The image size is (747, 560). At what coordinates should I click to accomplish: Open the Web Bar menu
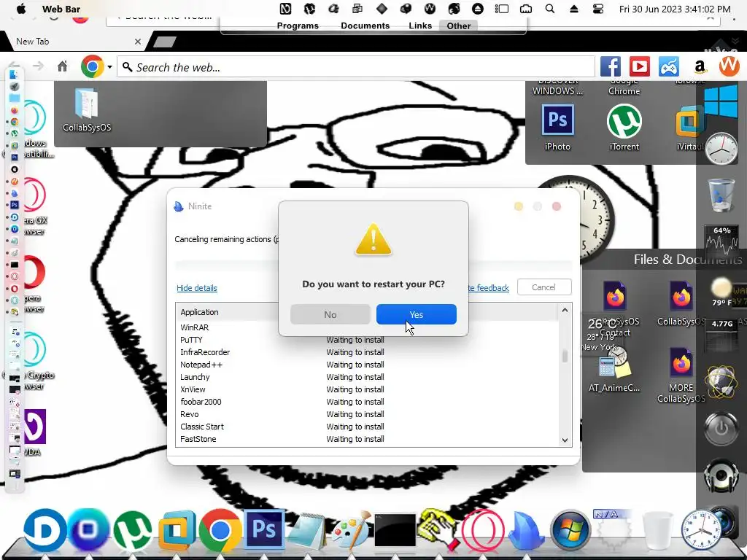[x=61, y=9]
